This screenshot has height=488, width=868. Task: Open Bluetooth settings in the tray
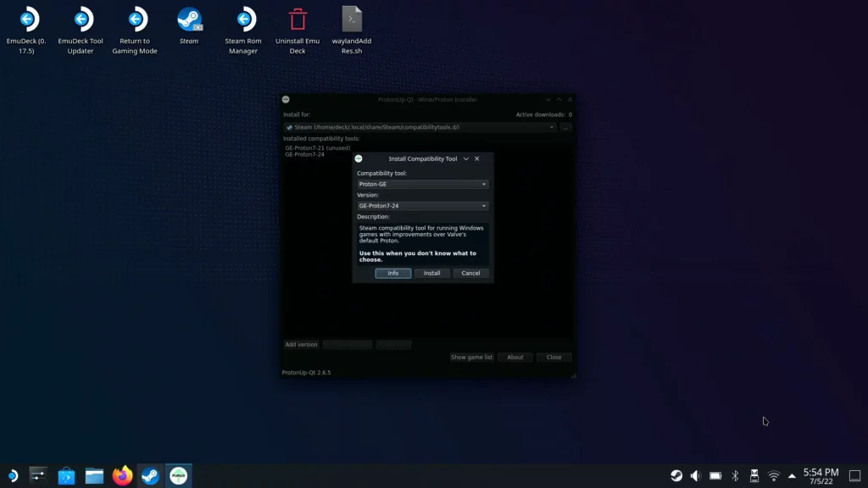pos(735,476)
